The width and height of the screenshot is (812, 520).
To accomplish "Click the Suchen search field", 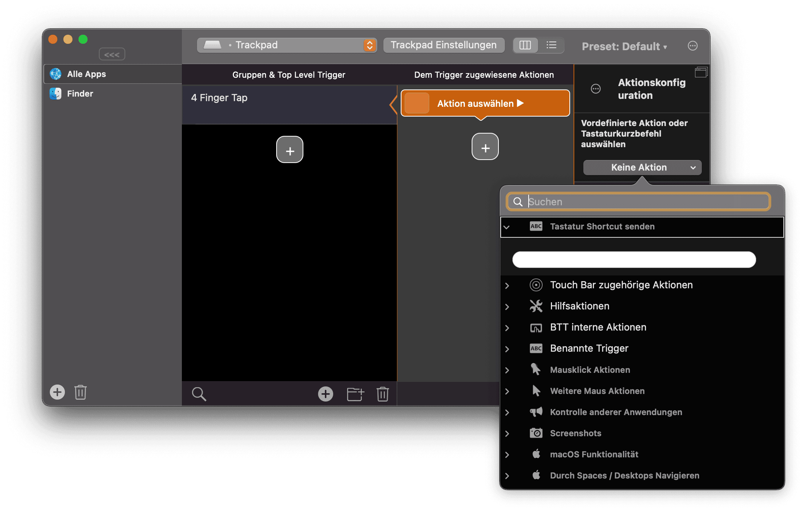I will [638, 202].
